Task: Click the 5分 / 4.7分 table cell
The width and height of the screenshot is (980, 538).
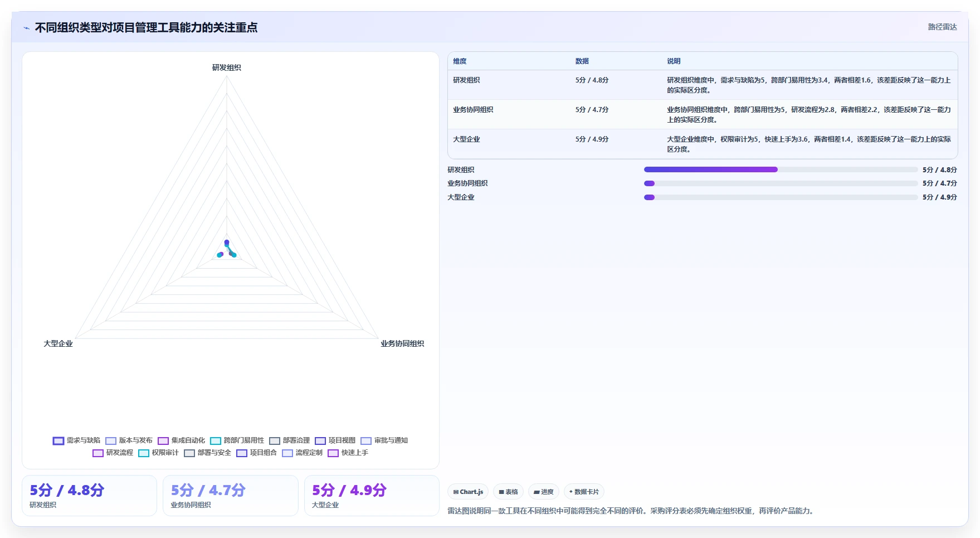Action: point(616,114)
